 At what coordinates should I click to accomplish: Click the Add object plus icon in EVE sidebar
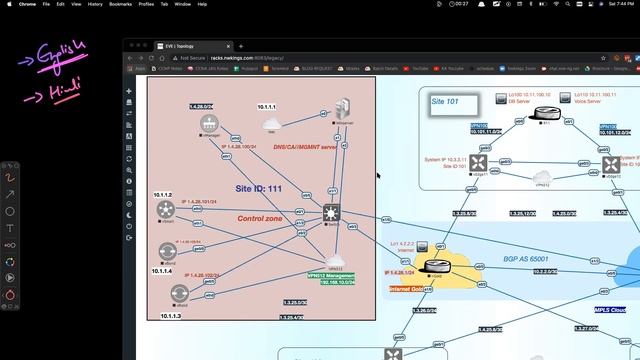tap(129, 91)
